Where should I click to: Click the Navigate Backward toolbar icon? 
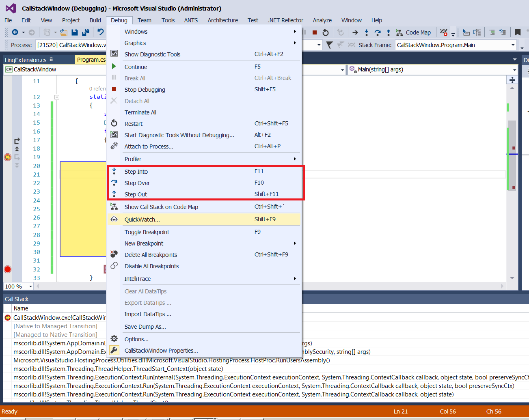(15, 32)
